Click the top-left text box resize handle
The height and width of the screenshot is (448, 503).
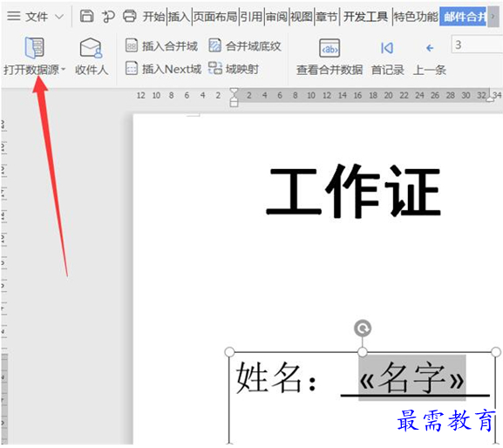(x=229, y=352)
